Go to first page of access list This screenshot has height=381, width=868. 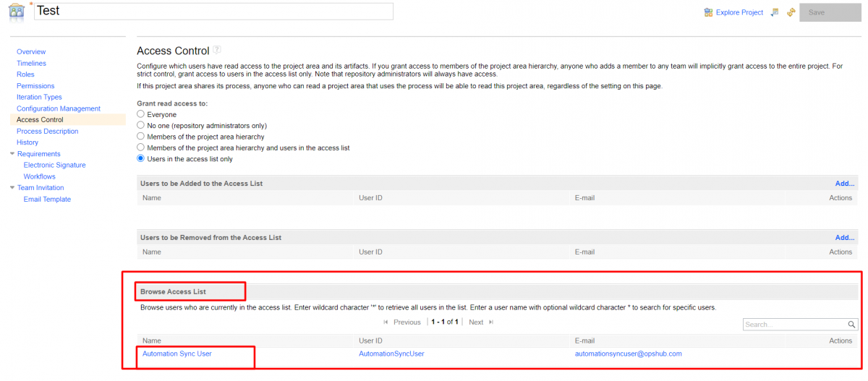click(386, 322)
